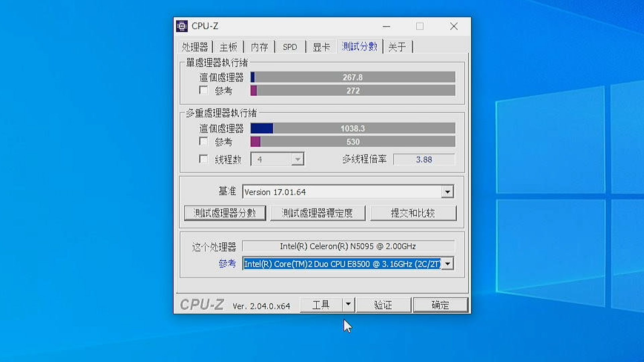Click the CPU-Z logo icon in the title bar
644x362 pixels.
pyautogui.click(x=181, y=26)
